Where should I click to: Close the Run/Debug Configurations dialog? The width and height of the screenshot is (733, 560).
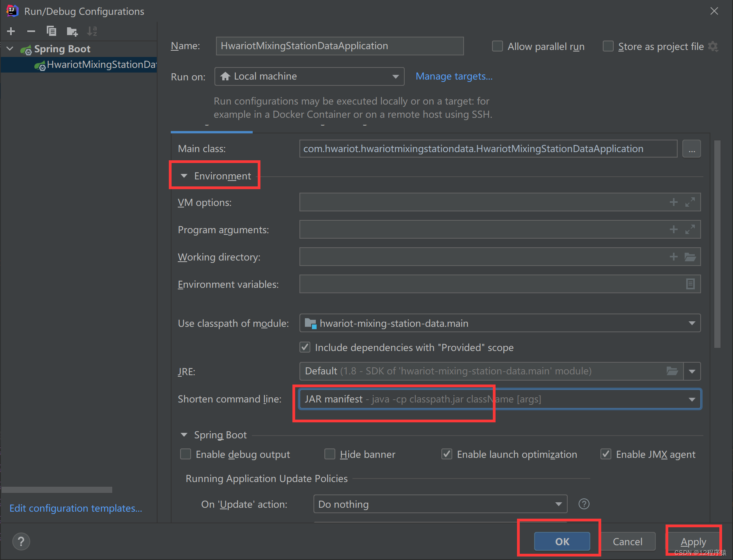point(714,11)
